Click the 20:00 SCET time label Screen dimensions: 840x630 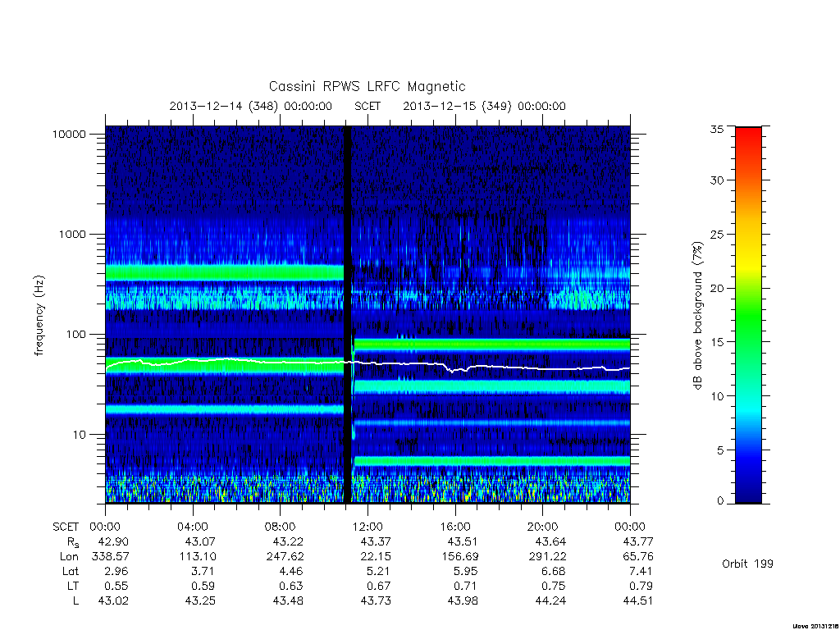pos(543,527)
